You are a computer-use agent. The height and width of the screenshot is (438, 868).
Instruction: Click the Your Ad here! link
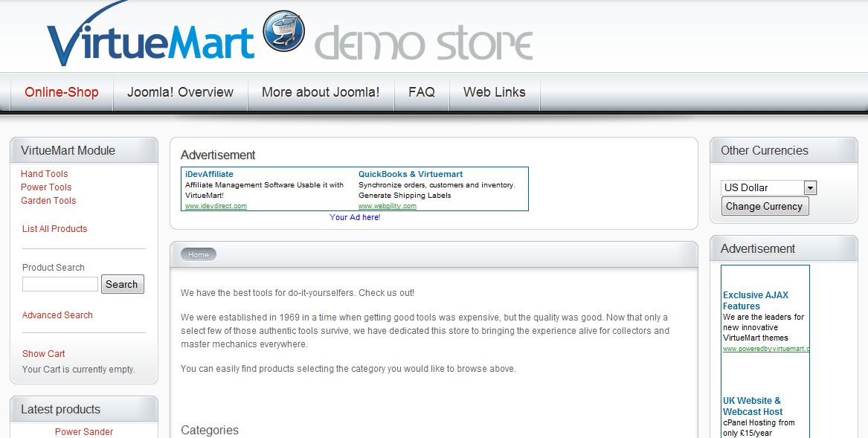pyautogui.click(x=355, y=218)
